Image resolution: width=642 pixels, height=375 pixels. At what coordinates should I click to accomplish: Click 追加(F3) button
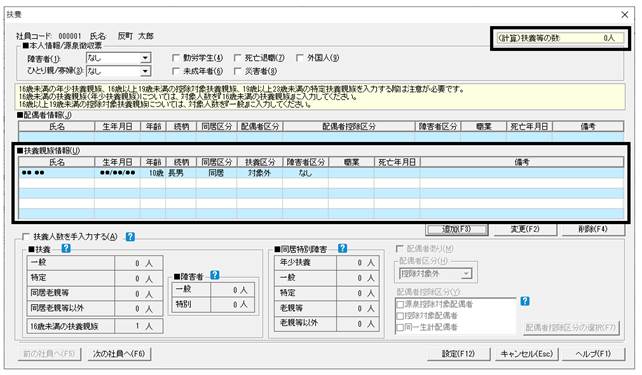457,229
